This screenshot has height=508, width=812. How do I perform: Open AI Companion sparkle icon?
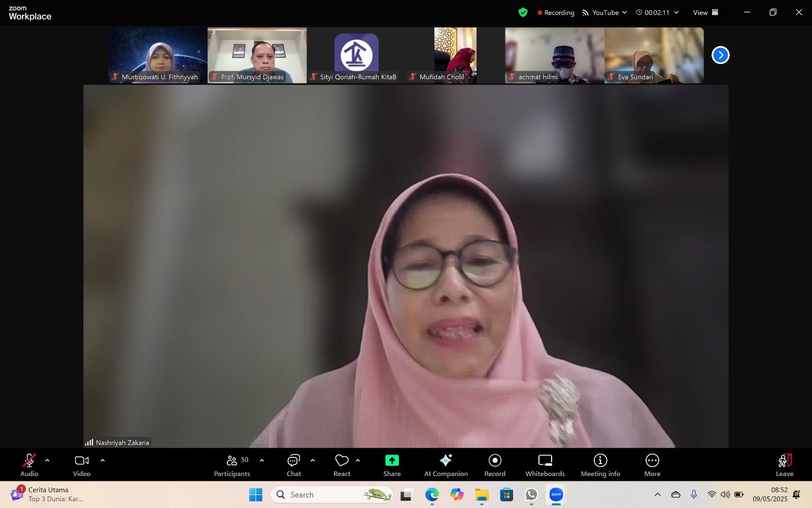pyautogui.click(x=446, y=461)
